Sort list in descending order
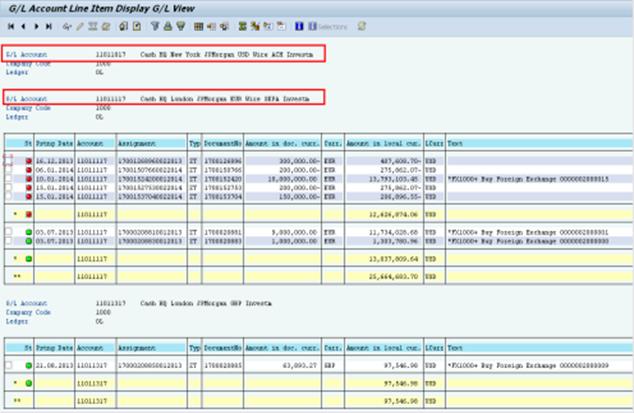This screenshot has height=413, width=634. click(181, 26)
